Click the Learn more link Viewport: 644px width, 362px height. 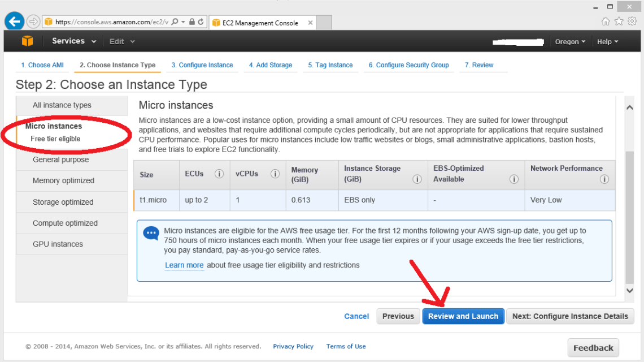click(184, 265)
